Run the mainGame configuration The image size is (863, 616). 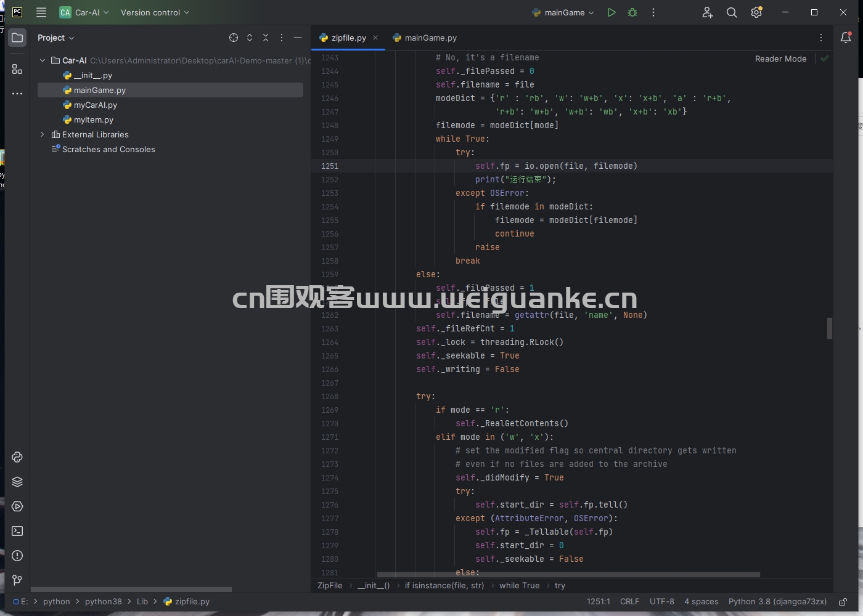(x=611, y=12)
